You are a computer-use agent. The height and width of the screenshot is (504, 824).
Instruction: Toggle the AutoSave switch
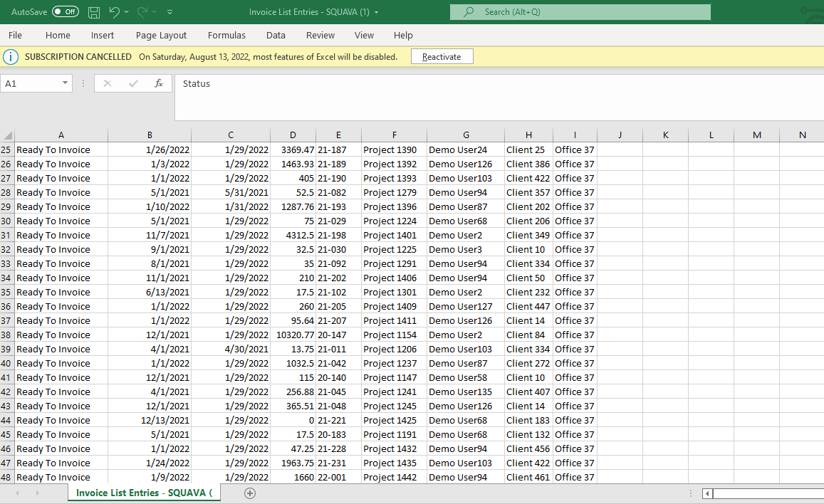[65, 11]
